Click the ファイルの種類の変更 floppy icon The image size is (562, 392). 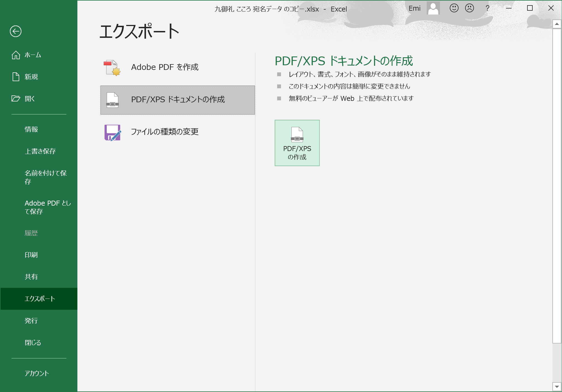tap(113, 132)
